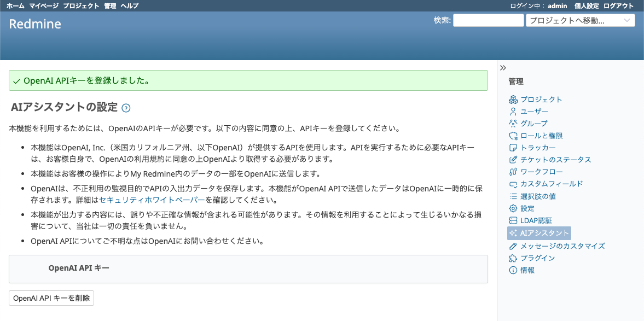This screenshot has width=644, height=321.
Task: Open ヘルプ in the top menu
Action: click(x=130, y=6)
